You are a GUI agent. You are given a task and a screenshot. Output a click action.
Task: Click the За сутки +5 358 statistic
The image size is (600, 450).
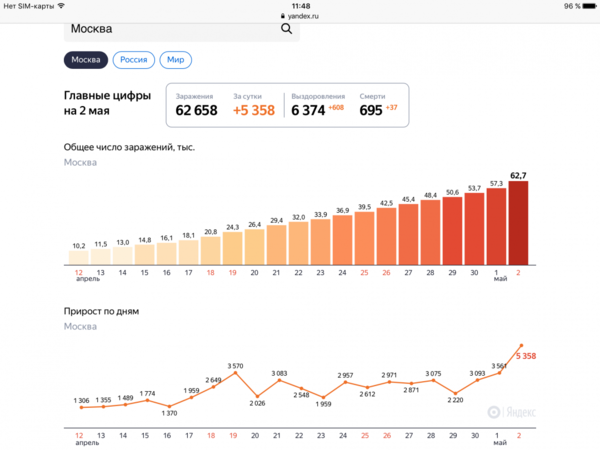click(x=252, y=104)
